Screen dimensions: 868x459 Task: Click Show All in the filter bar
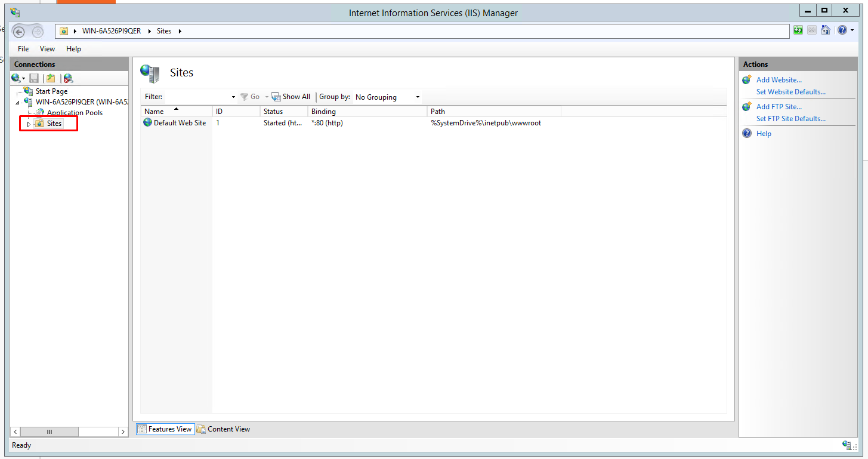click(x=291, y=97)
